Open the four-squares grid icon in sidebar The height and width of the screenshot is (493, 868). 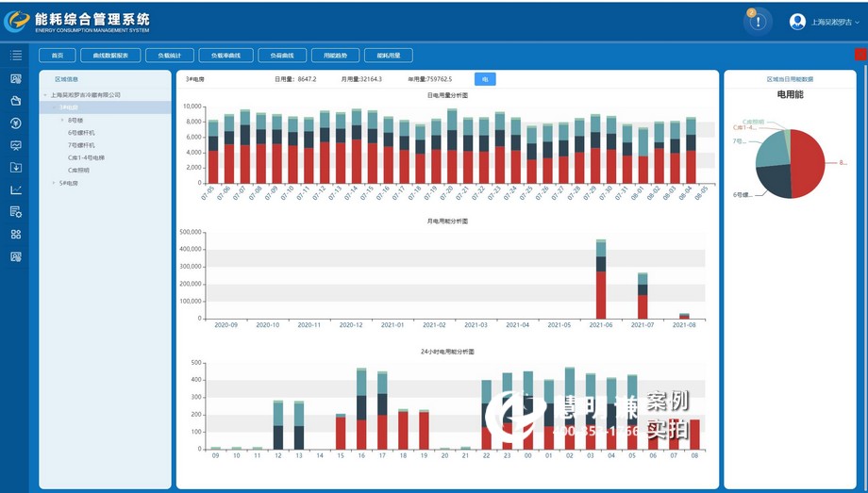(16, 234)
